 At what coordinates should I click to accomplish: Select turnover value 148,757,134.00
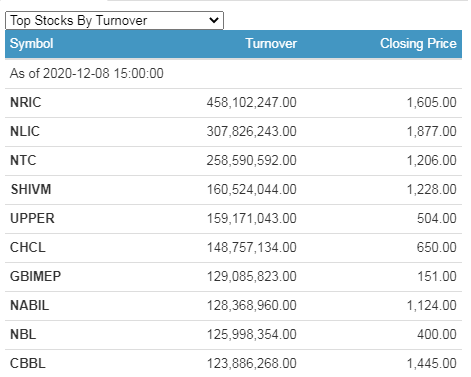pos(252,247)
